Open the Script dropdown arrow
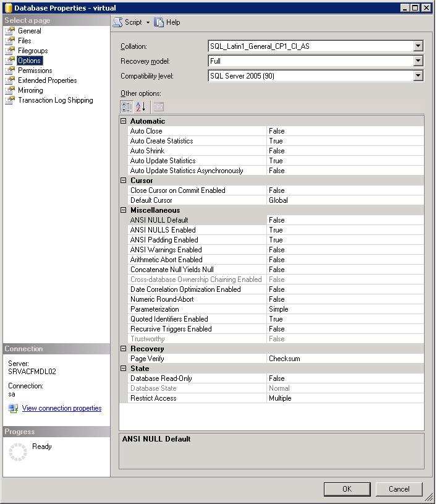This screenshot has height=504, width=445. tap(148, 22)
